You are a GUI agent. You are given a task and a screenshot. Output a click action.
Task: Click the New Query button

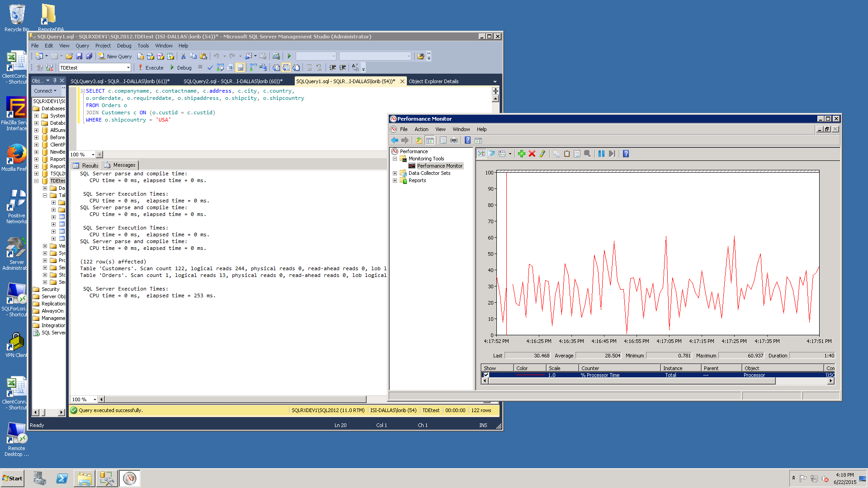coord(115,56)
